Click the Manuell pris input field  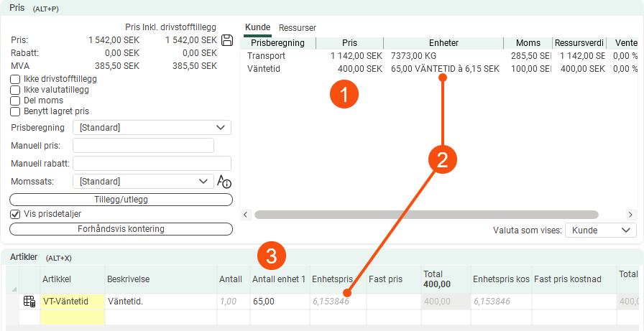pos(143,146)
